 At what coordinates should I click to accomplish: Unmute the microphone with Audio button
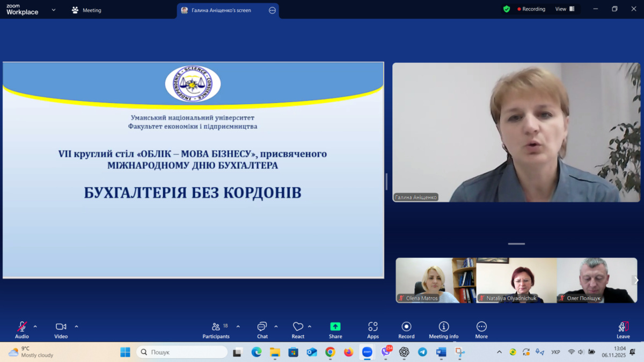(x=22, y=330)
